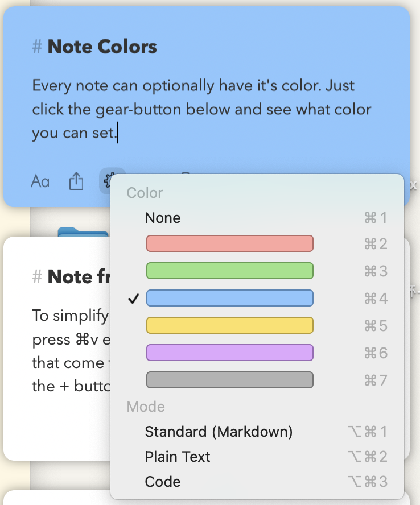Viewport: 420px width, 505px height.
Task: Click the share icon on the note
Action: (76, 181)
